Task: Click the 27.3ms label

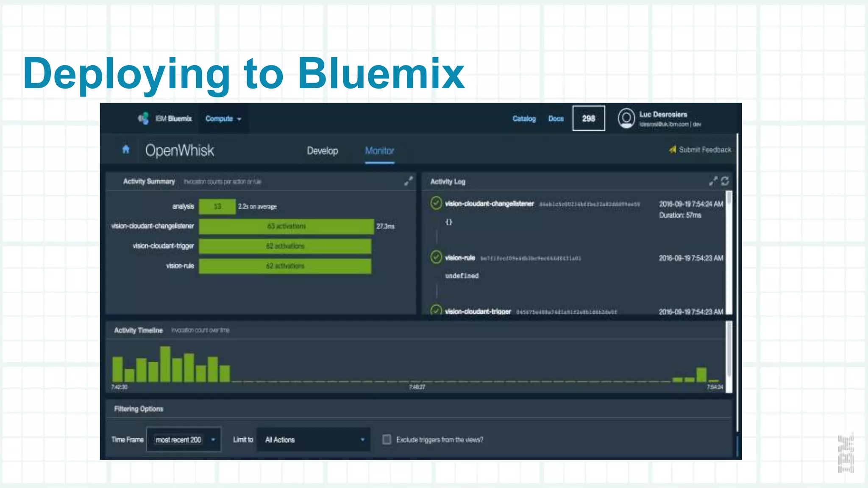Action: [x=385, y=227]
